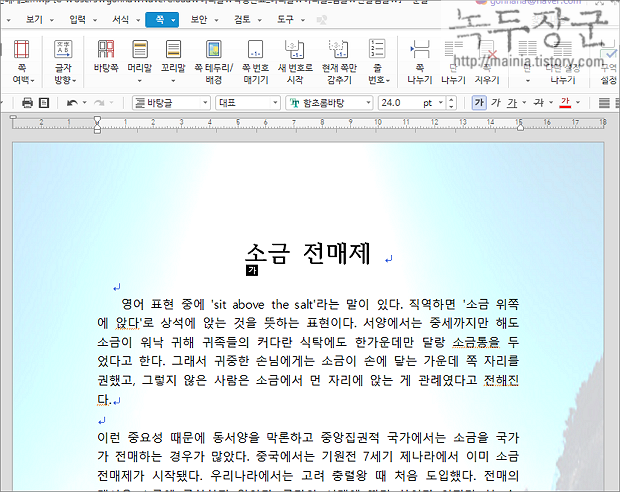This screenshot has height=492, width=620.
Task: Open the 글자 방향 text direction tool
Action: [x=63, y=62]
